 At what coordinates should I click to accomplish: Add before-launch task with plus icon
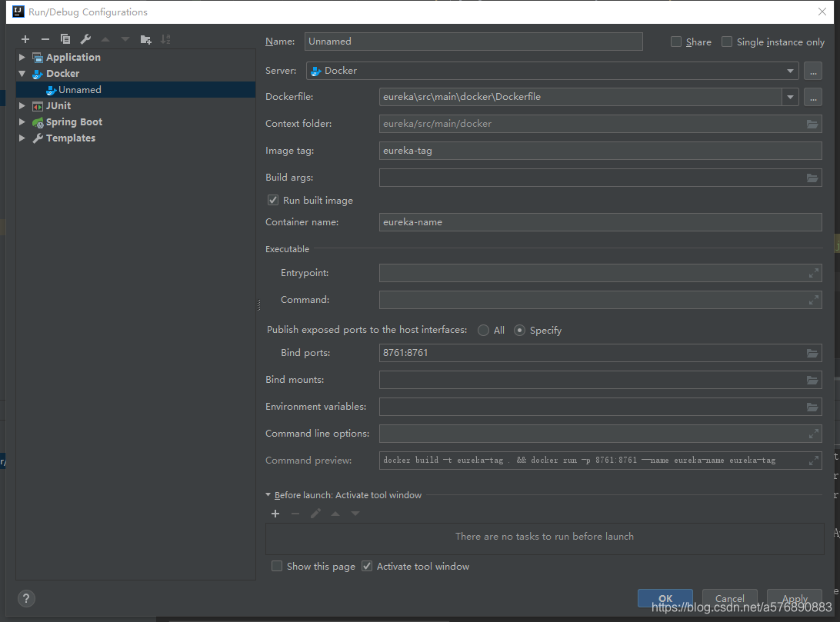[275, 514]
